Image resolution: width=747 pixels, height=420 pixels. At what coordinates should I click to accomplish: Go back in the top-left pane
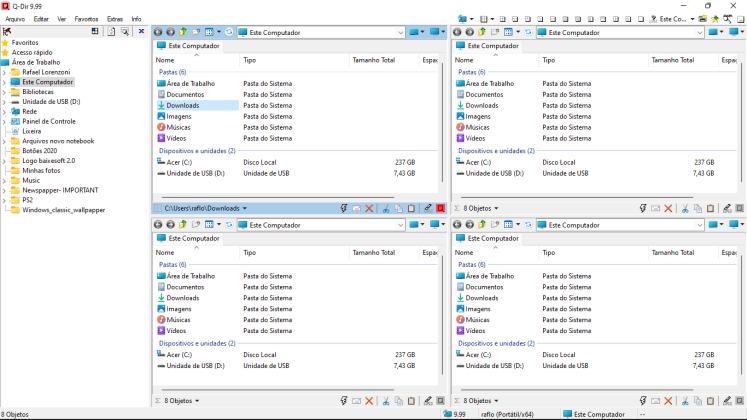pos(158,32)
